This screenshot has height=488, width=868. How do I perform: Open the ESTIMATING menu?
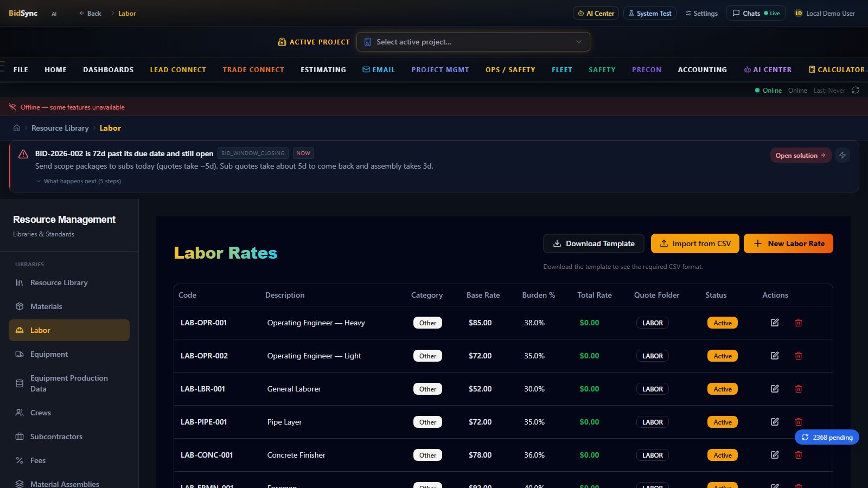323,69
